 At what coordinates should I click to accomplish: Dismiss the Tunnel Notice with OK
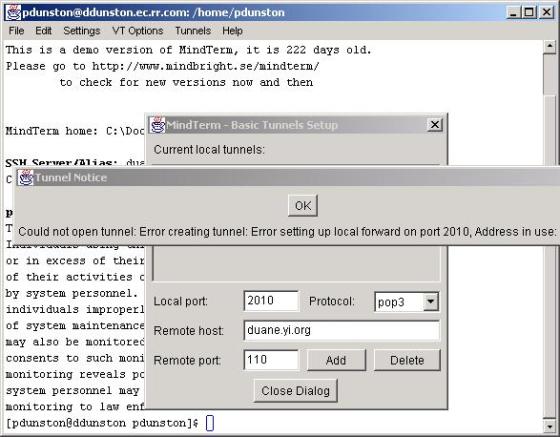click(303, 206)
